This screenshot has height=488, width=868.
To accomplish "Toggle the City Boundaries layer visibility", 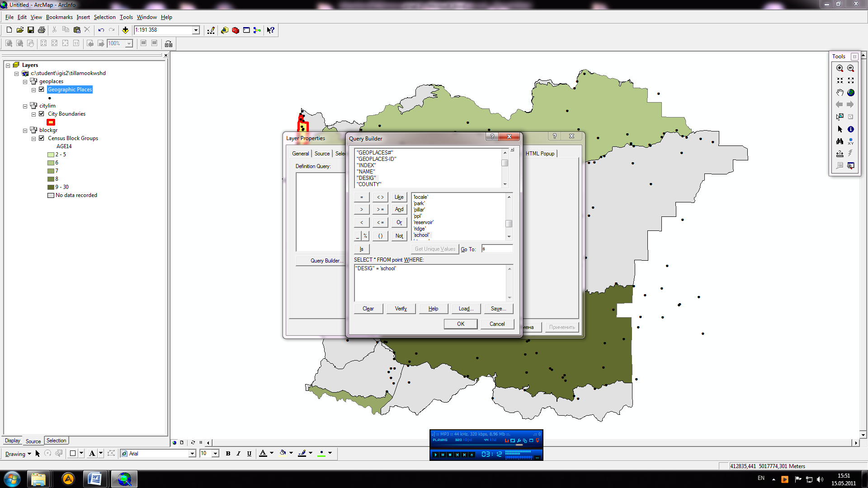I will click(x=42, y=114).
